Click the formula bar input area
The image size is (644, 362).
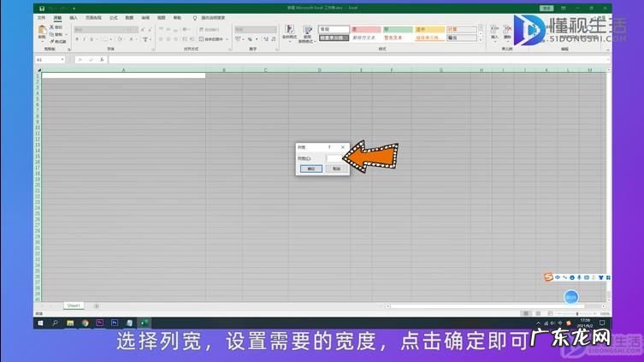pos(357,60)
